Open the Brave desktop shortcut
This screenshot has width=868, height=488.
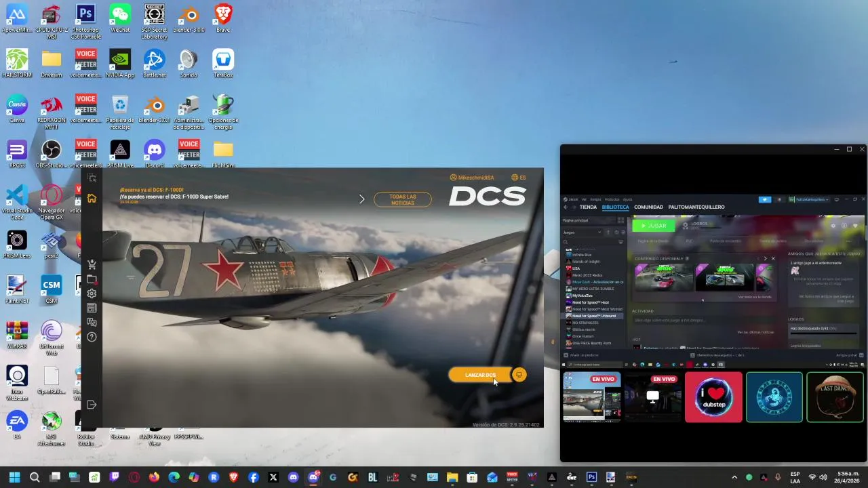click(x=223, y=19)
